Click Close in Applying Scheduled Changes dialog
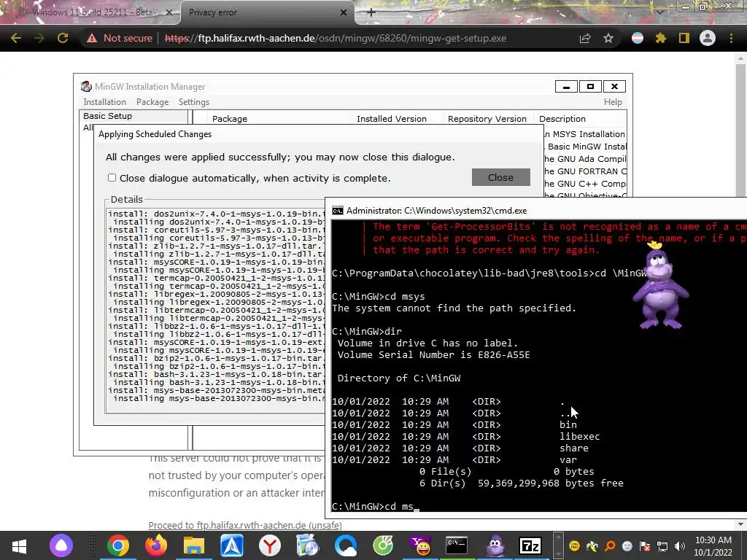This screenshot has height=560, width=747. point(500,177)
